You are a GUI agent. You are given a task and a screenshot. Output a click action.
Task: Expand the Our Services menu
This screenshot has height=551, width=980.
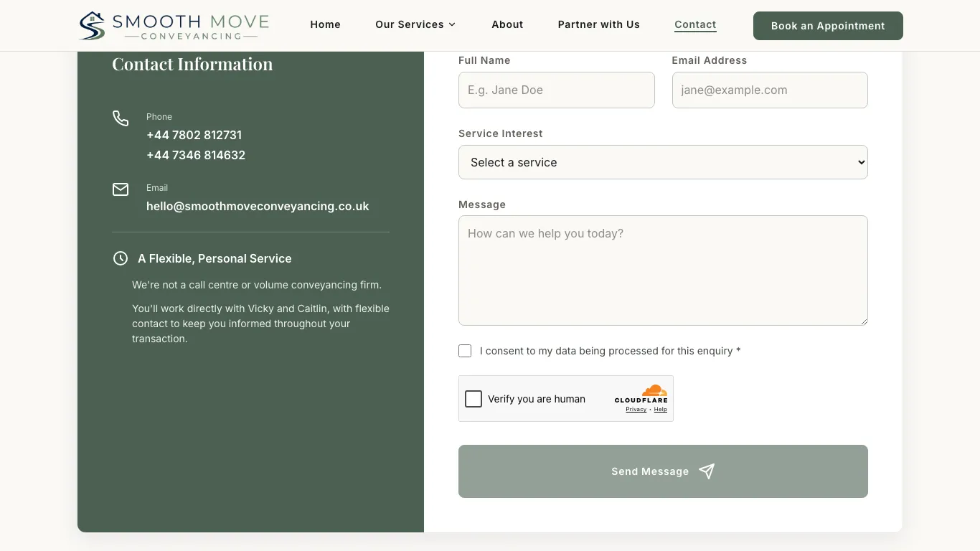[x=415, y=24]
